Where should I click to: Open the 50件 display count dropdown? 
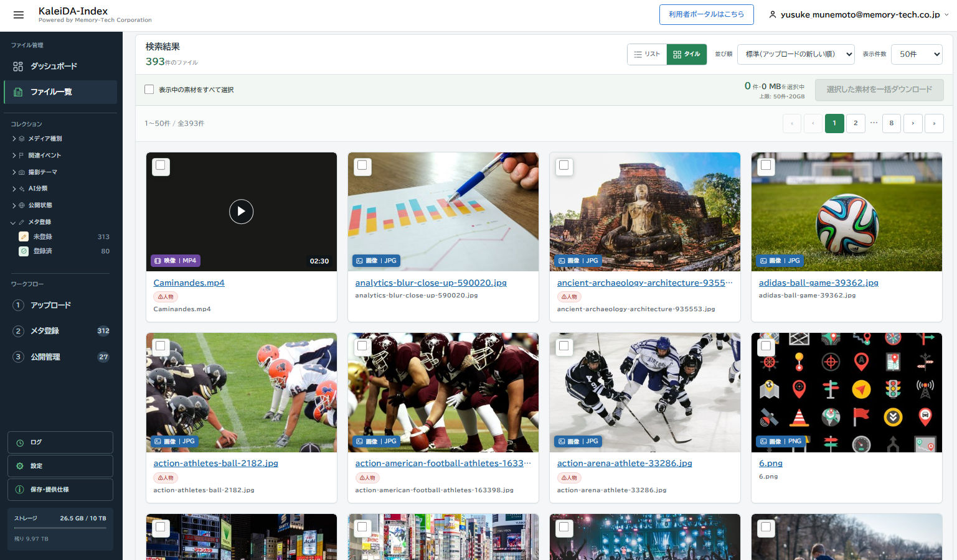click(x=917, y=54)
